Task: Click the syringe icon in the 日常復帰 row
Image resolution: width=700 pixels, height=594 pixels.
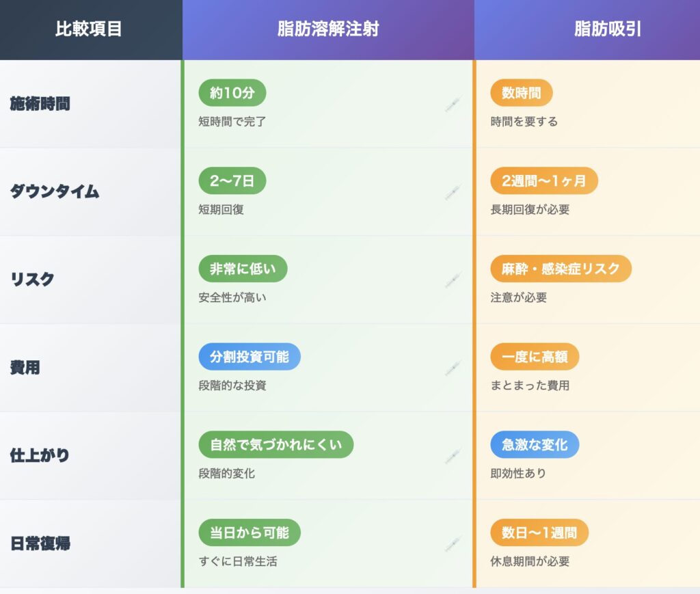Action: pyautogui.click(x=453, y=545)
